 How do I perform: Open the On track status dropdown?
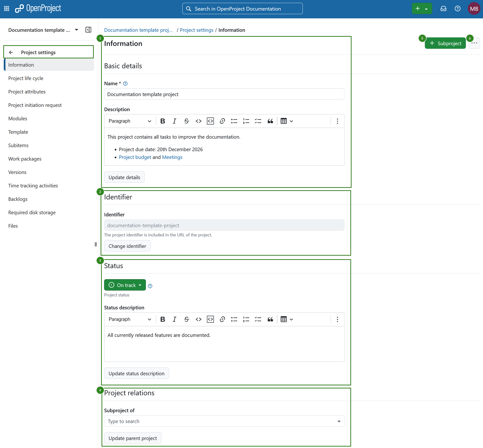[x=125, y=285]
